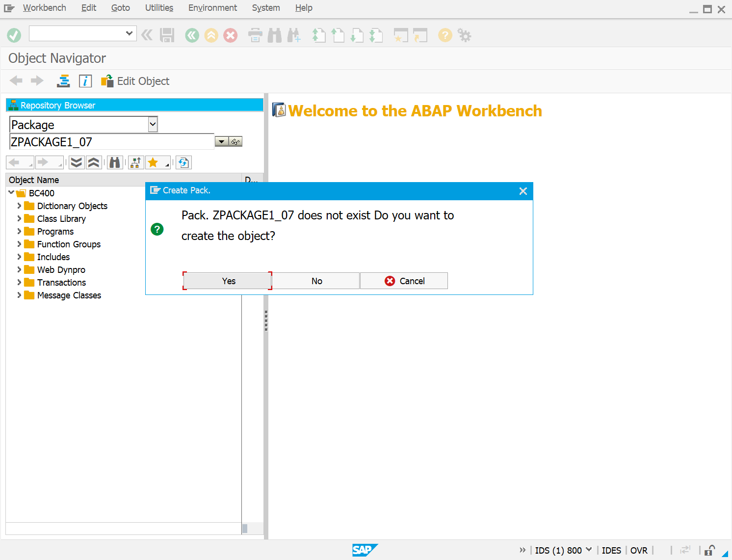Click the grey forward arrow under Object Navigator

click(x=37, y=80)
